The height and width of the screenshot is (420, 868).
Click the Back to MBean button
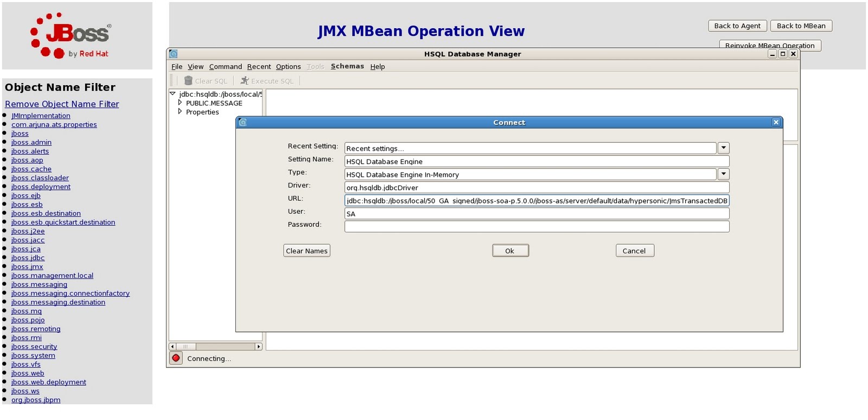pyautogui.click(x=801, y=26)
